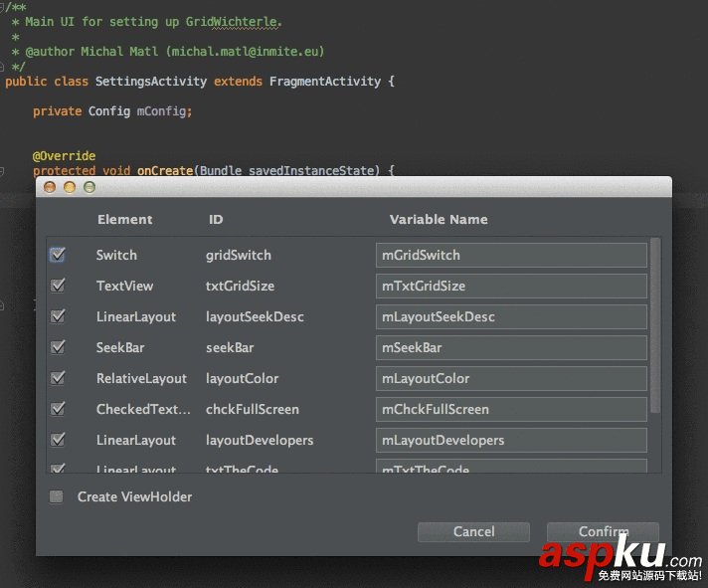708x588 pixels.
Task: Click the Variable Name column header
Action: click(x=439, y=220)
